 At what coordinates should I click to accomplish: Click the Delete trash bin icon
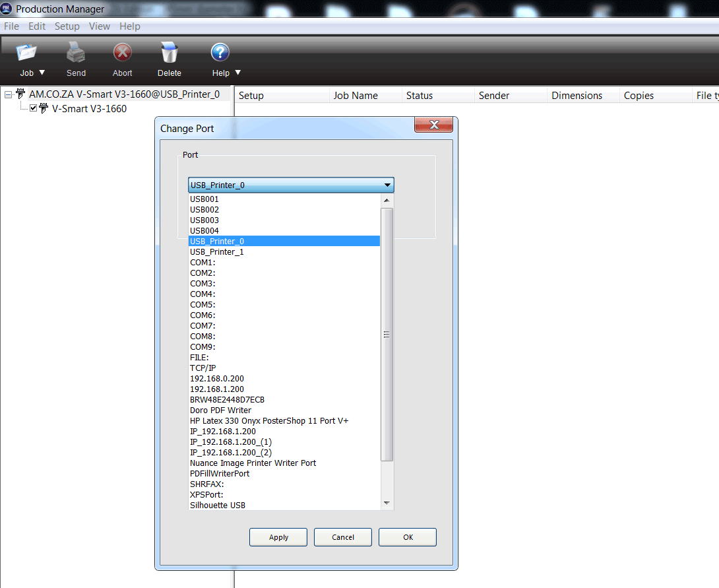(169, 53)
